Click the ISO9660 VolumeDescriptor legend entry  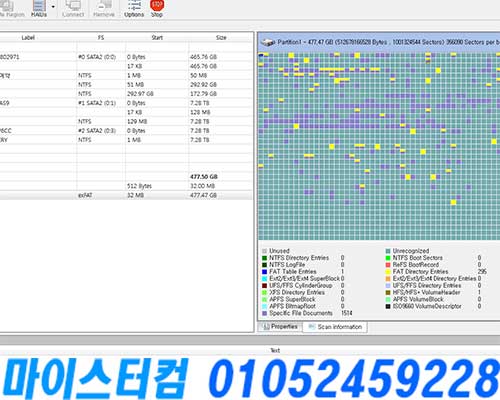pyautogui.click(x=427, y=306)
